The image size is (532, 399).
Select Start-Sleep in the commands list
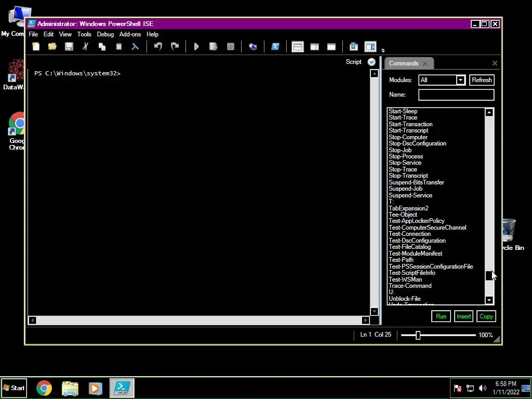403,111
